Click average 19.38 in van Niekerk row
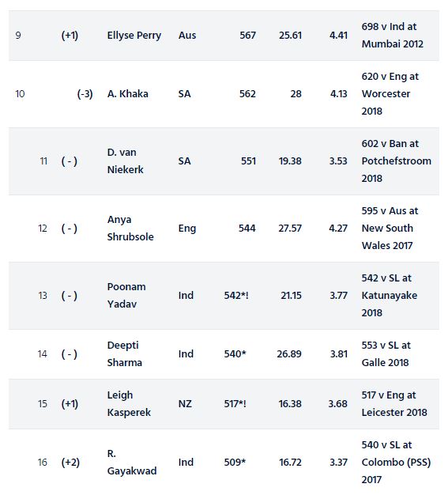 [290, 161]
